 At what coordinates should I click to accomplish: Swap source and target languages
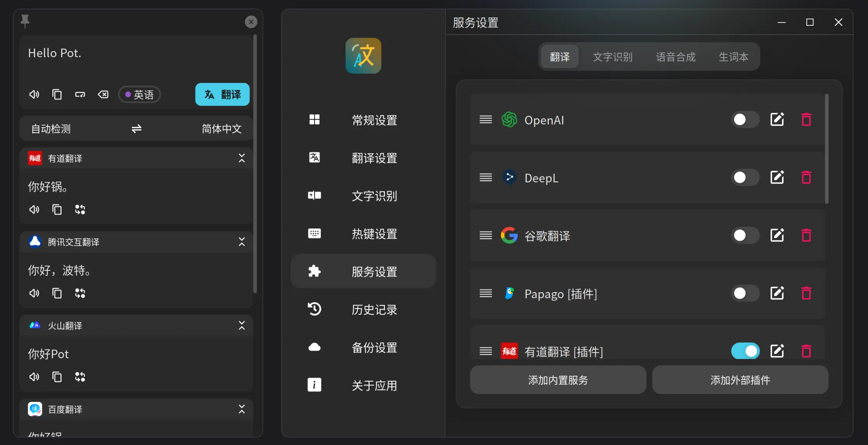pos(137,129)
